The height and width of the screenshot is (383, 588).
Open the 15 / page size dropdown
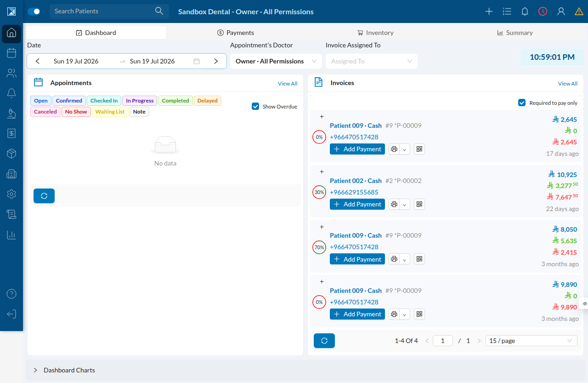pyautogui.click(x=531, y=341)
